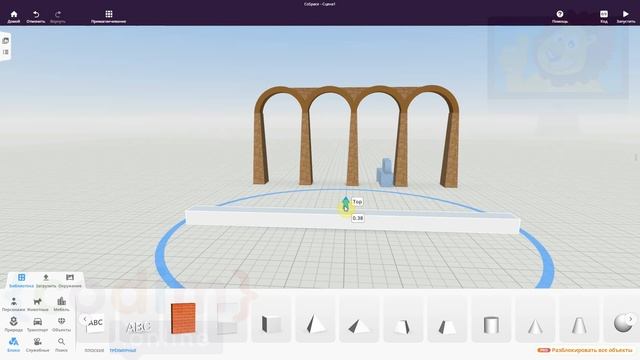This screenshot has height=360, width=640.
Task: Open the Objects (Объекты) category
Action: pyautogui.click(x=61, y=324)
